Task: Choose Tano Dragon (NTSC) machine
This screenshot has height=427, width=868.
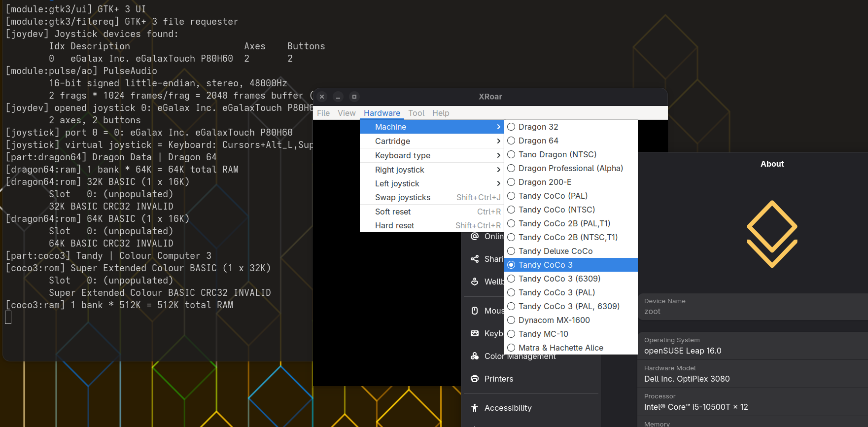Action: [571, 154]
